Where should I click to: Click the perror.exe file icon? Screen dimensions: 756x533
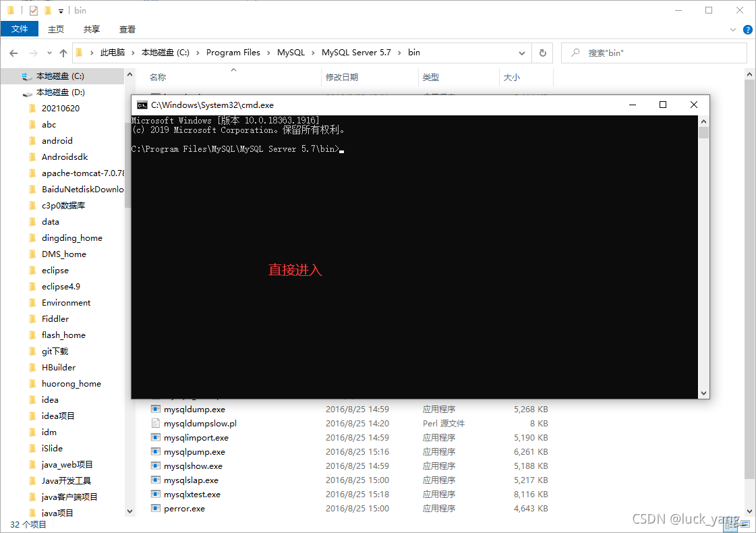click(155, 509)
